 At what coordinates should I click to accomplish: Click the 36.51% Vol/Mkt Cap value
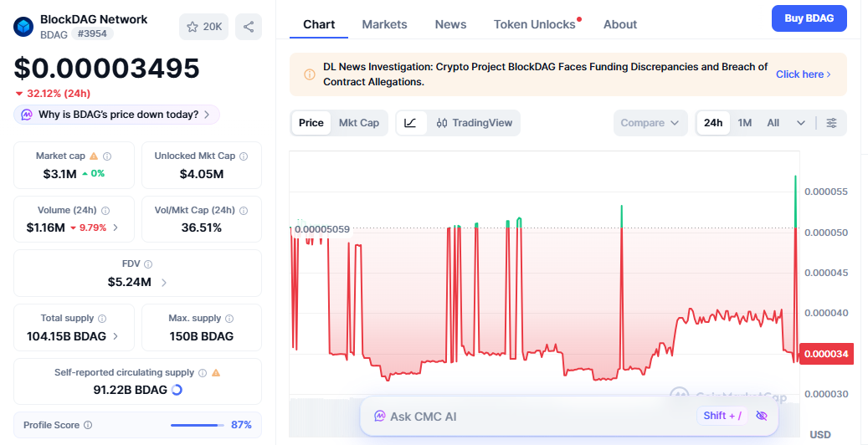pyautogui.click(x=202, y=228)
